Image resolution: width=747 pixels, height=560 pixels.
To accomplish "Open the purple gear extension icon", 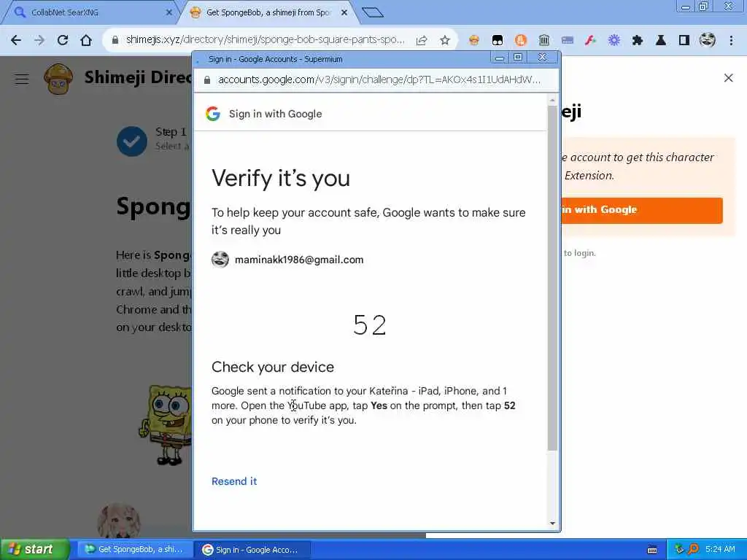I will pyautogui.click(x=614, y=41).
